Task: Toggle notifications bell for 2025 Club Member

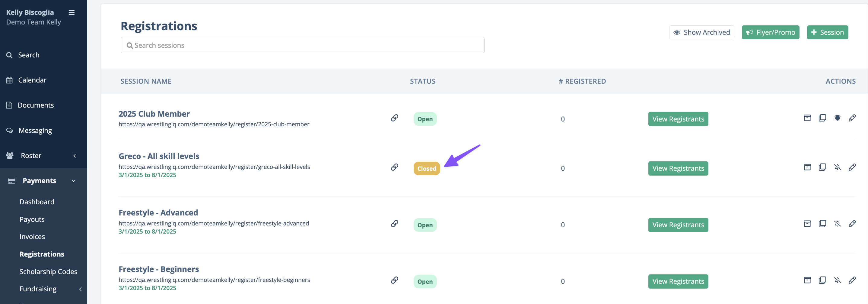Action: point(837,118)
